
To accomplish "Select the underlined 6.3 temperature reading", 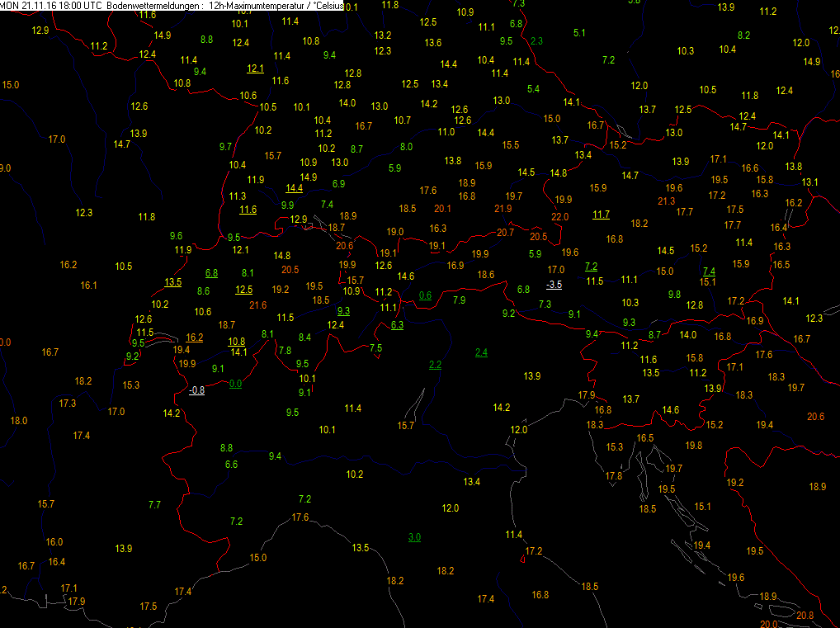I will coord(397,324).
